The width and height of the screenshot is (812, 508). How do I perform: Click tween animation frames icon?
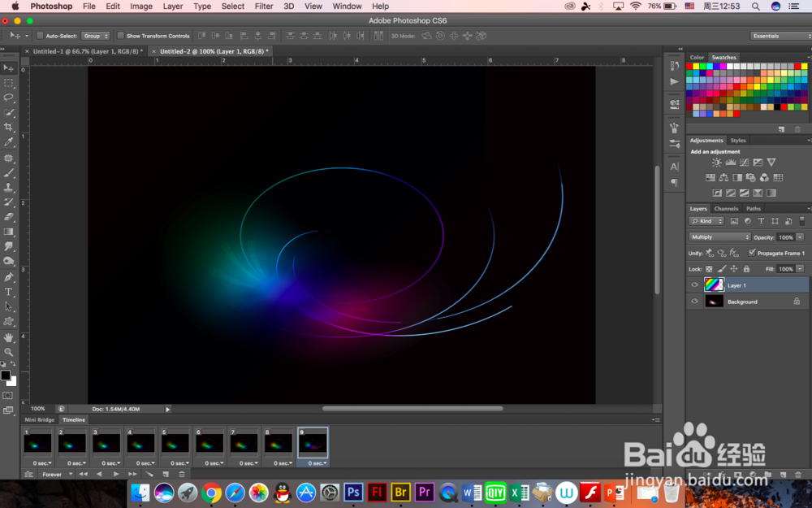149,475
